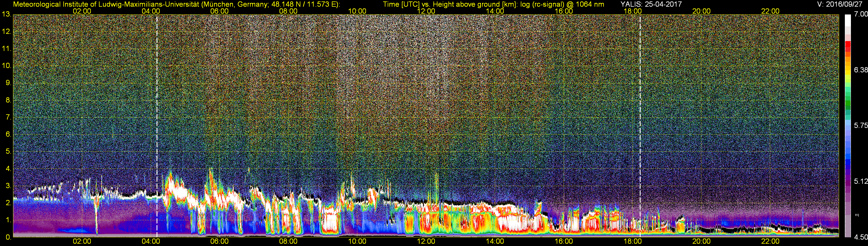Click the 1 km height axis label
The height and width of the screenshot is (246, 868).
(8, 221)
